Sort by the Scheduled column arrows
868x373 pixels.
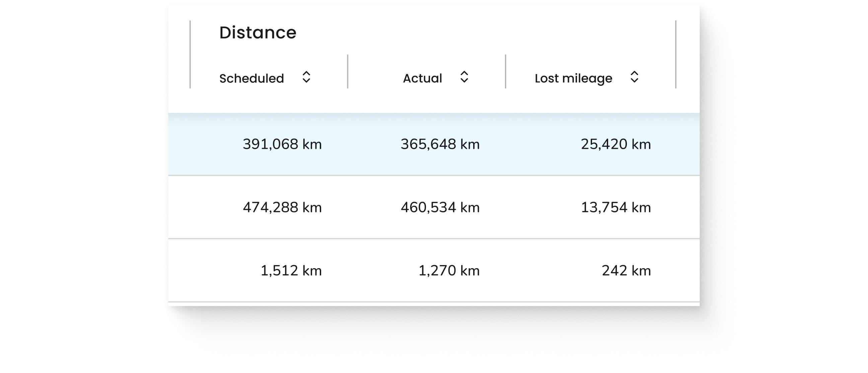click(x=306, y=77)
